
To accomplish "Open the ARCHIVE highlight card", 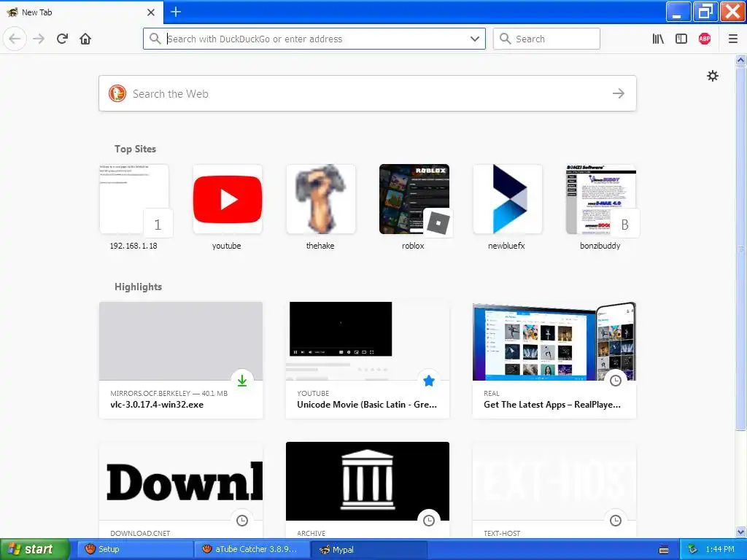I will click(x=368, y=490).
